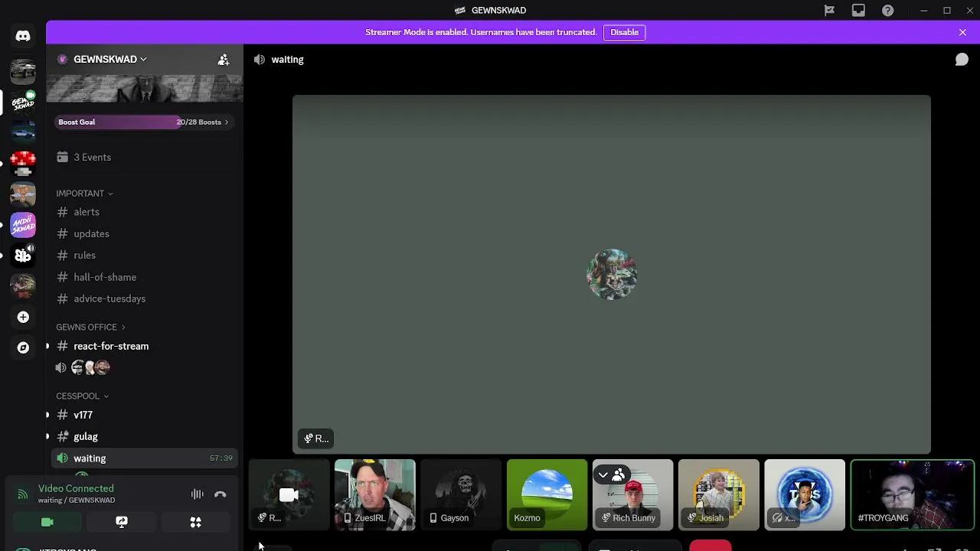
Task: Open the GEWNSKWAD selected server icon
Action: 23,102
